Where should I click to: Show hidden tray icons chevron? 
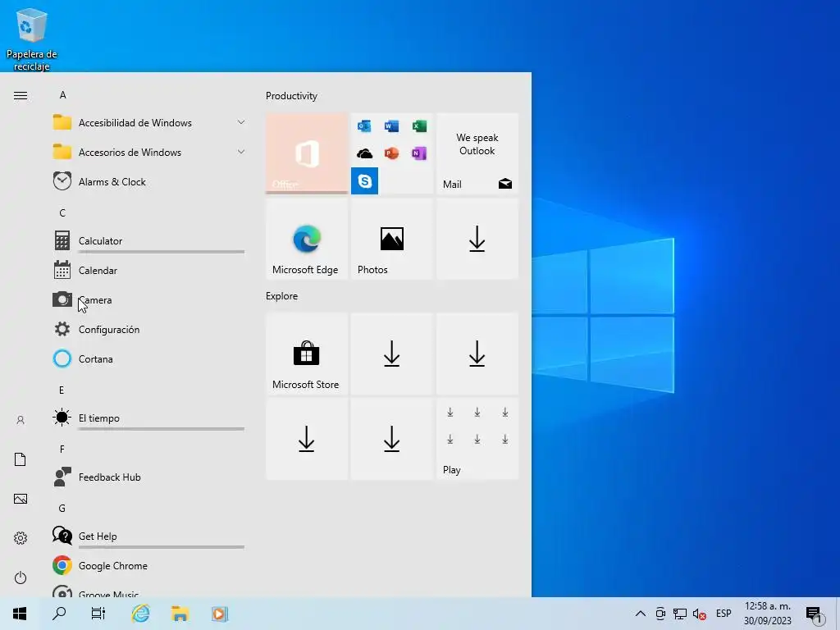tap(640, 614)
